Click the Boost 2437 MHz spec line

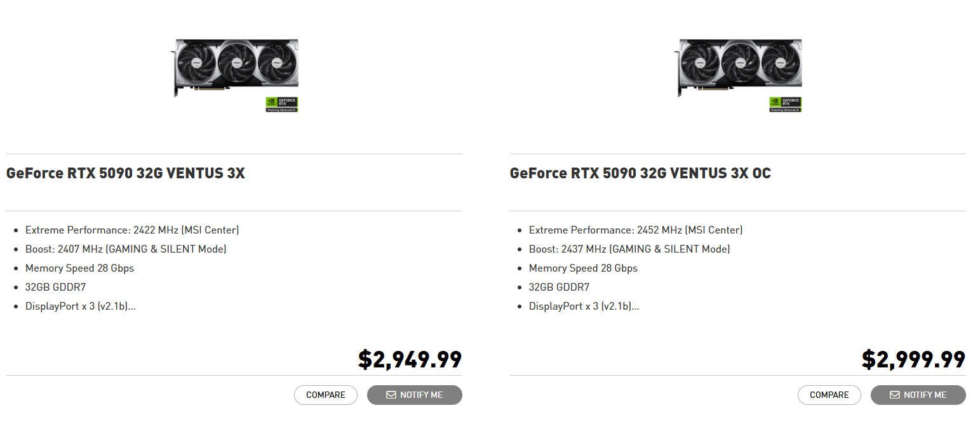coord(629,249)
